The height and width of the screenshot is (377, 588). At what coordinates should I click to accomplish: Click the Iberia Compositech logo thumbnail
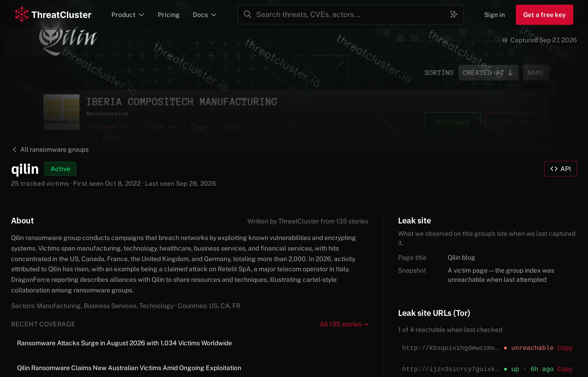tap(61, 112)
